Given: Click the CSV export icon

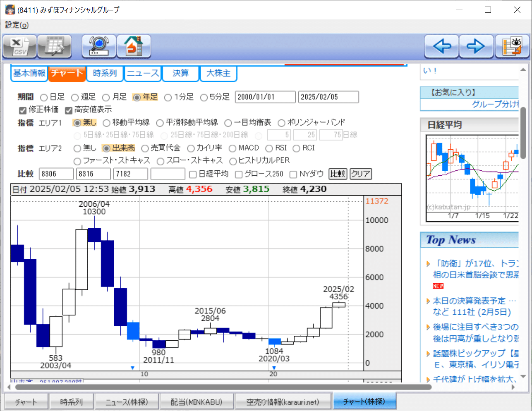Looking at the screenshot, I should [20, 46].
